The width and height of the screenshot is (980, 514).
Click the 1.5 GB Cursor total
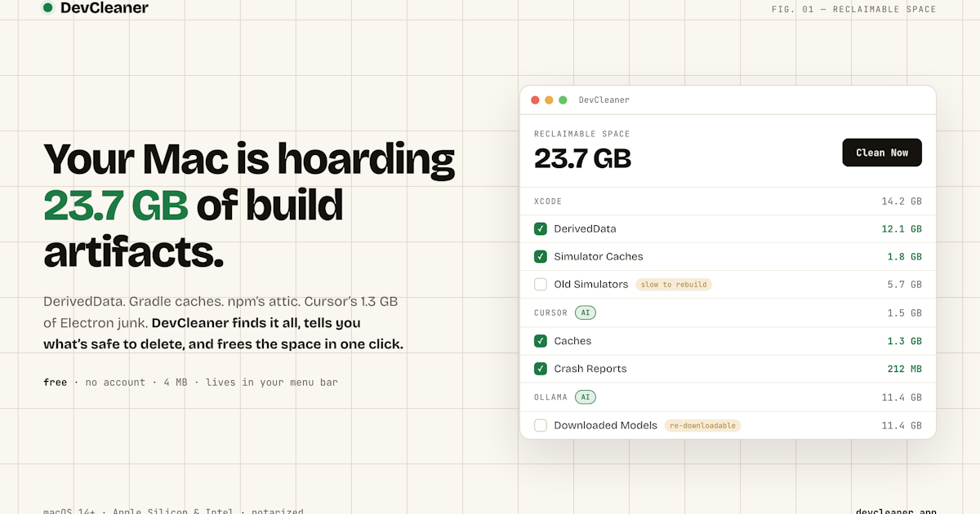click(x=905, y=313)
